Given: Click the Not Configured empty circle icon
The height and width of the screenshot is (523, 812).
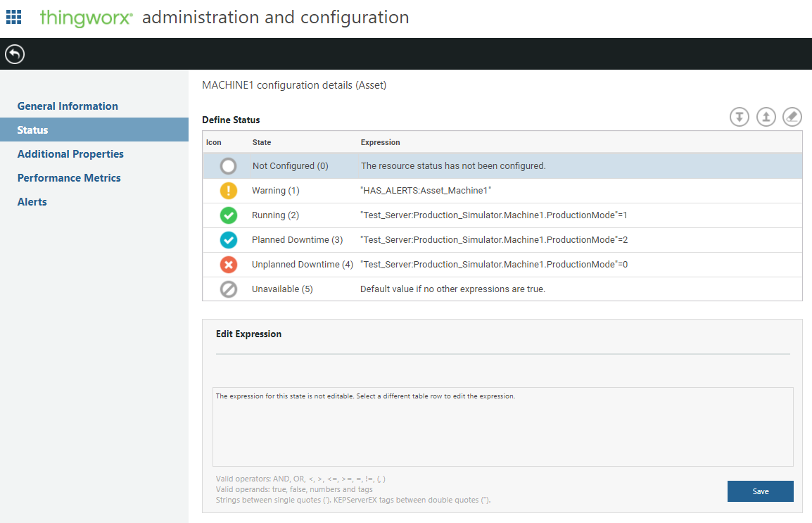Looking at the screenshot, I should coord(229,166).
